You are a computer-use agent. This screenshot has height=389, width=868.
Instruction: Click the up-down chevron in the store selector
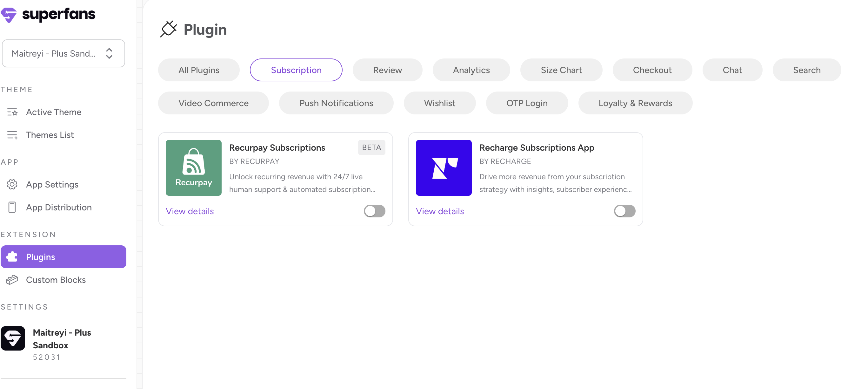point(109,53)
